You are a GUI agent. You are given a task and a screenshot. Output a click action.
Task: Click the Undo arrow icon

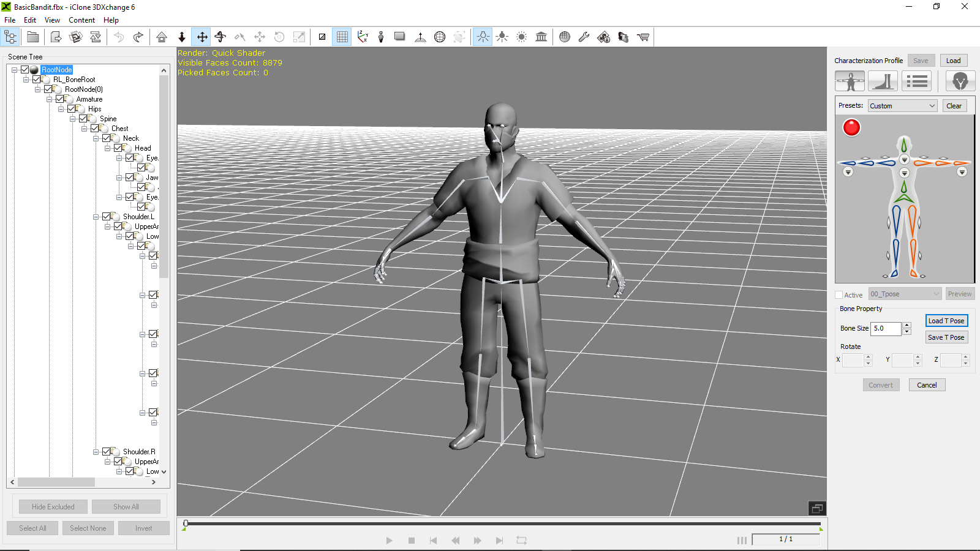[x=119, y=37]
